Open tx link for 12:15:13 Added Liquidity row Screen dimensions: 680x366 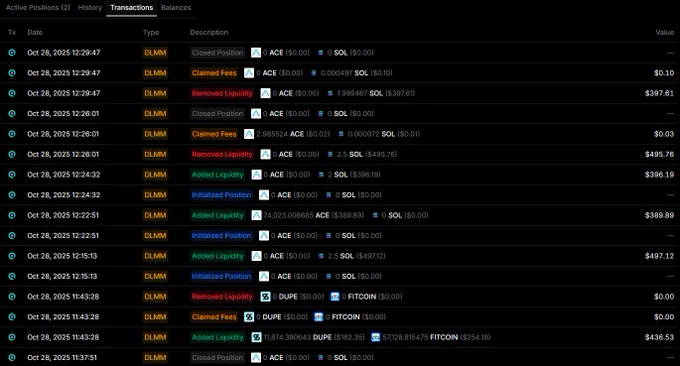click(x=12, y=256)
